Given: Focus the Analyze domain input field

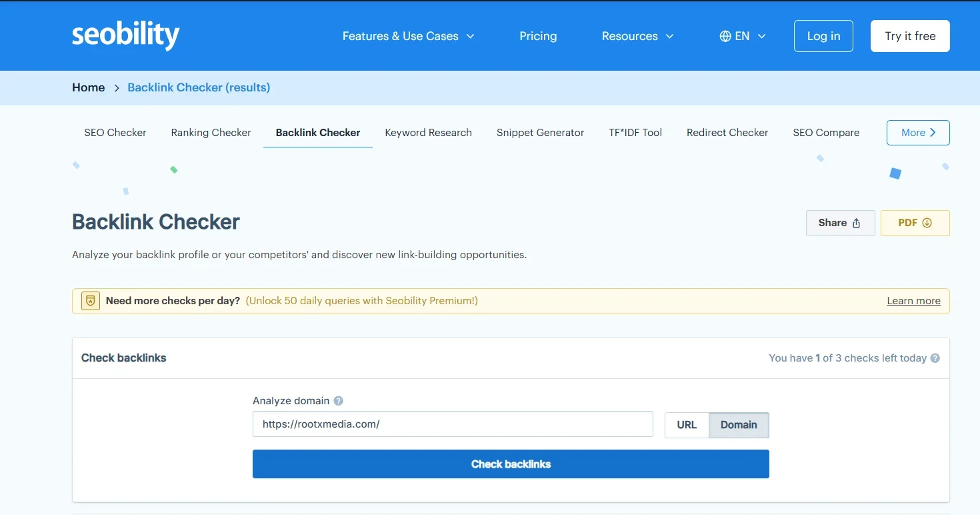Looking at the screenshot, I should (x=453, y=424).
